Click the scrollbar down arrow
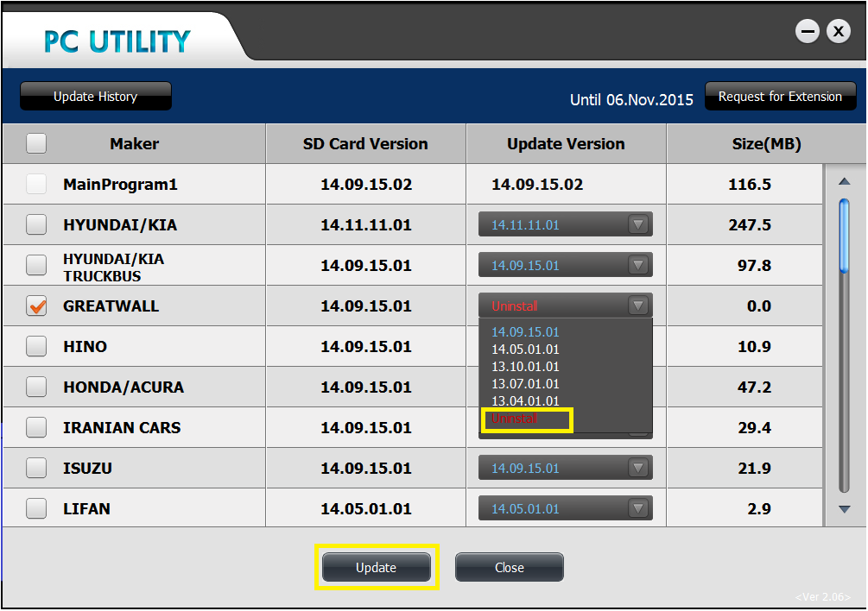Screen dimensions: 868x611 (844, 509)
